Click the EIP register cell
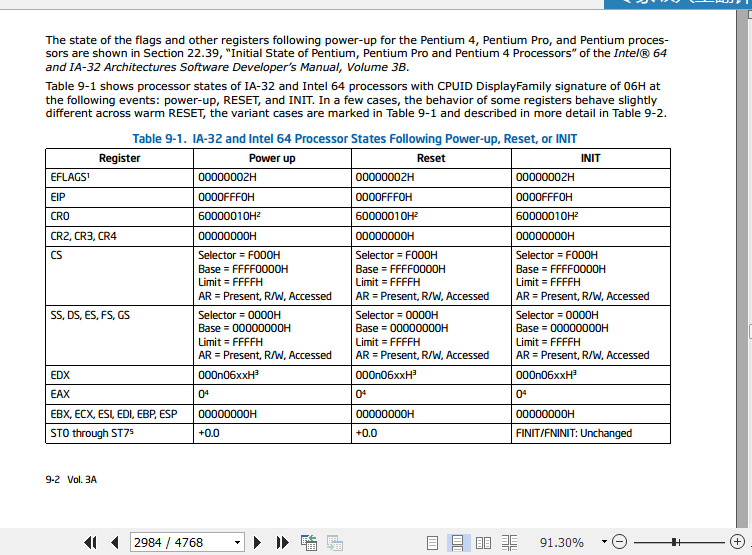Image resolution: width=752 pixels, height=555 pixels. click(119, 197)
